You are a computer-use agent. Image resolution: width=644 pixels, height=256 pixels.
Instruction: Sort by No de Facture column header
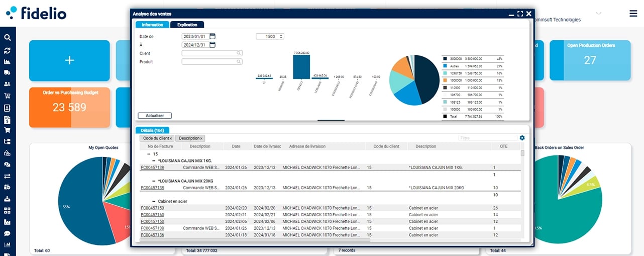coord(160,146)
